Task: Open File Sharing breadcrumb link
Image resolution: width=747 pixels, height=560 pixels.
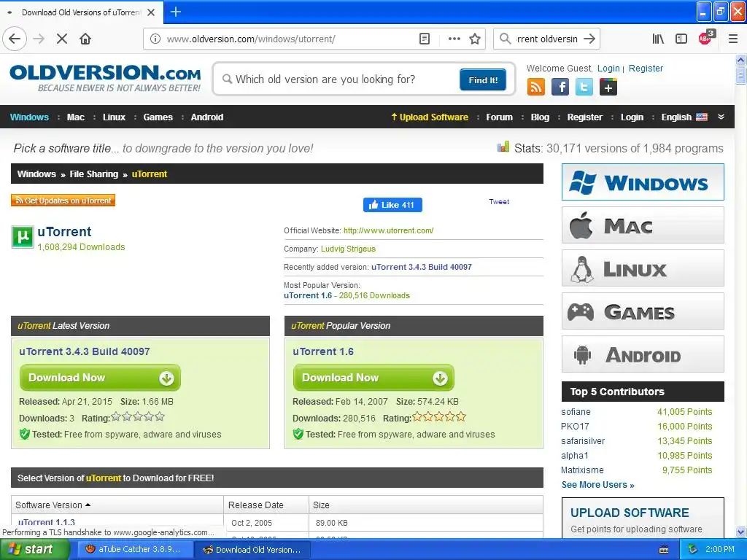Action: [x=94, y=174]
